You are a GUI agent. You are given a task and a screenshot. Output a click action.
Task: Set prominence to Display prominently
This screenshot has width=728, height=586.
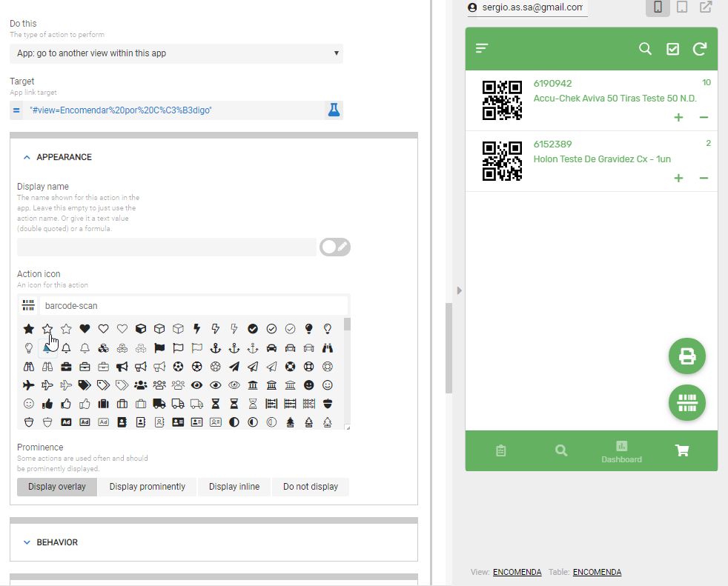pyautogui.click(x=148, y=487)
